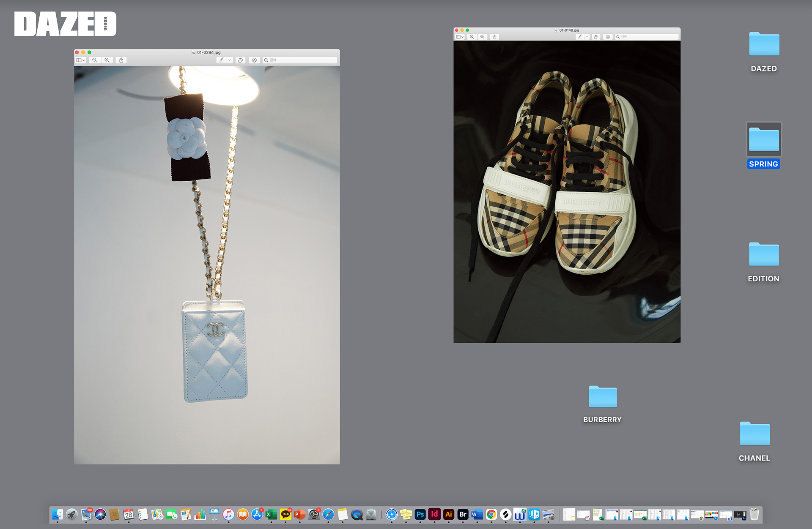Screen dimensions: 812x529
Task: Show Markup toolbar in 01-0294.jpg window
Action: 254,60
